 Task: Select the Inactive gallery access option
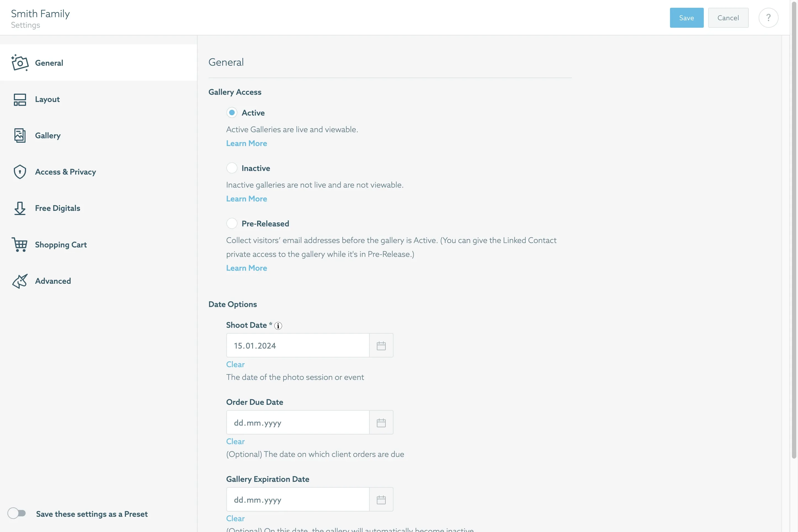coord(232,168)
